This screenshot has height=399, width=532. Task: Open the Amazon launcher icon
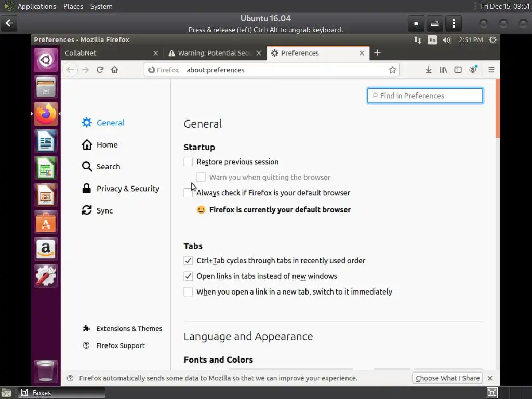point(46,249)
